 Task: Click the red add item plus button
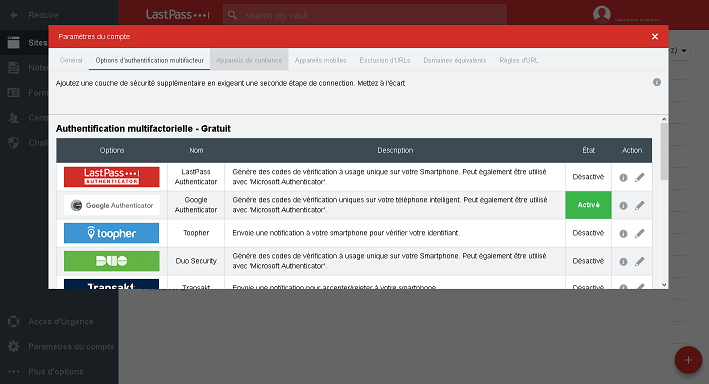pyautogui.click(x=688, y=360)
